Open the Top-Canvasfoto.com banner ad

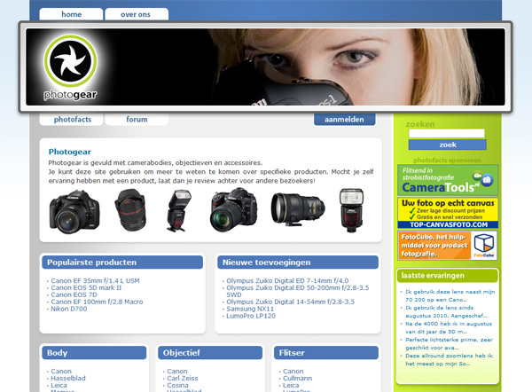pyautogui.click(x=448, y=213)
